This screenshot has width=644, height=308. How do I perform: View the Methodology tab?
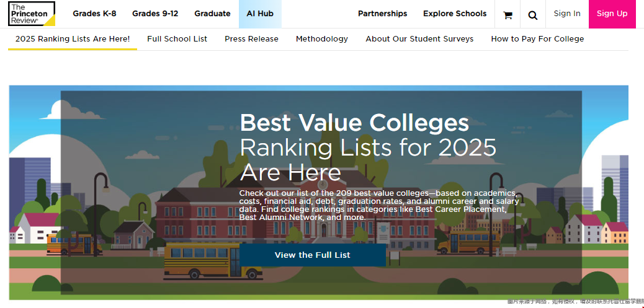322,38
